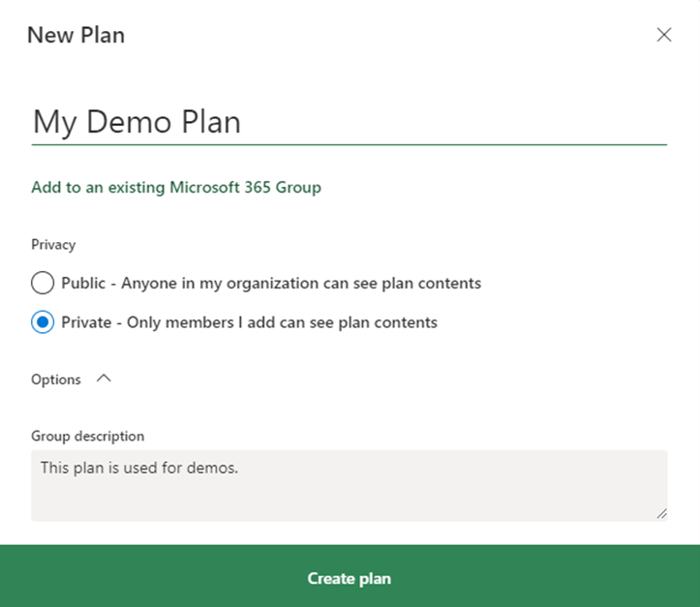
Task: Click the 'Group description' field label
Action: coord(87,436)
